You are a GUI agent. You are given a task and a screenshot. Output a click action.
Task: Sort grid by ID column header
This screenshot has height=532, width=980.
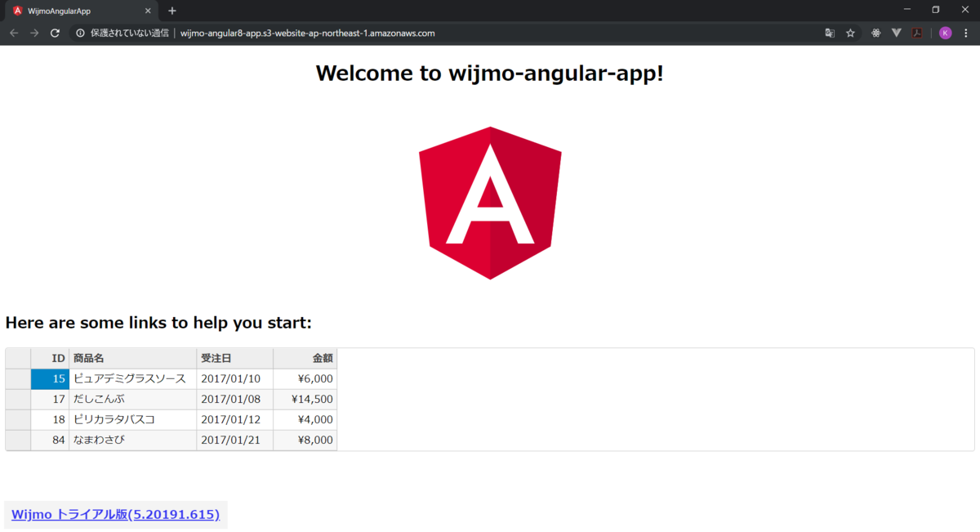[x=50, y=358]
